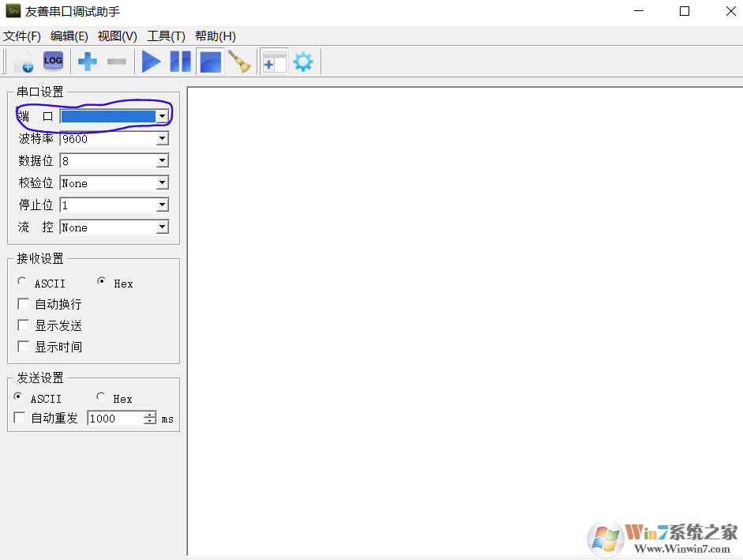Click the blue plus add icon

pos(88,62)
